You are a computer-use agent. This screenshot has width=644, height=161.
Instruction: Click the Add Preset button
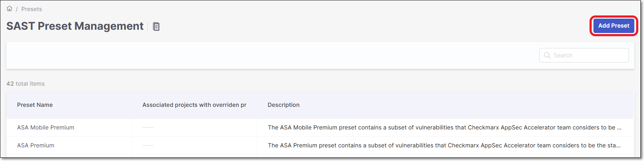tap(614, 26)
